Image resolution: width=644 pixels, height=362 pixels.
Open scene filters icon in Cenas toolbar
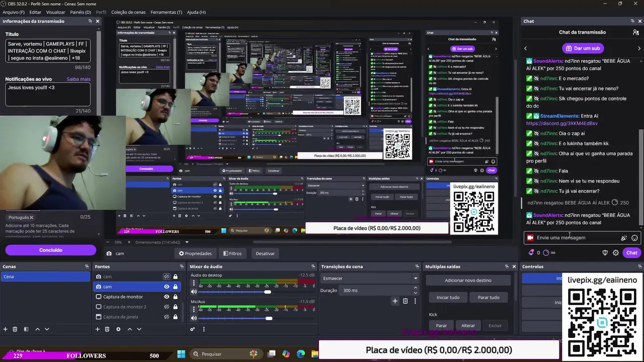(26, 329)
